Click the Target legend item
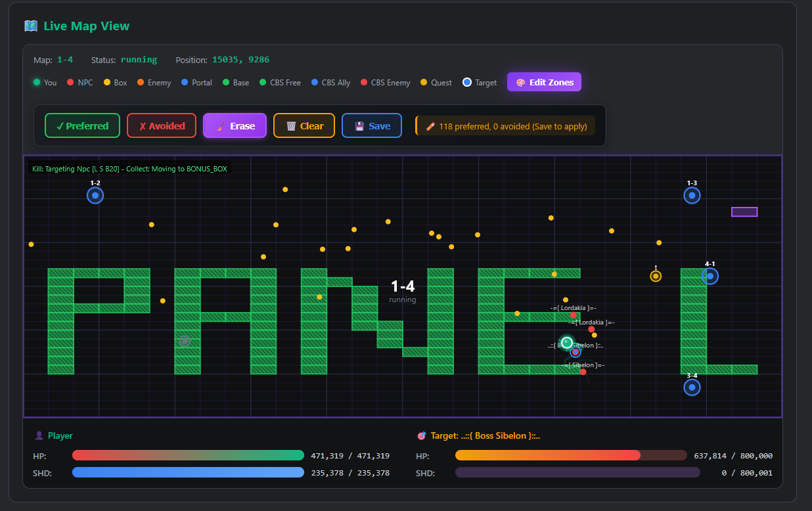The width and height of the screenshot is (812, 511). (480, 83)
